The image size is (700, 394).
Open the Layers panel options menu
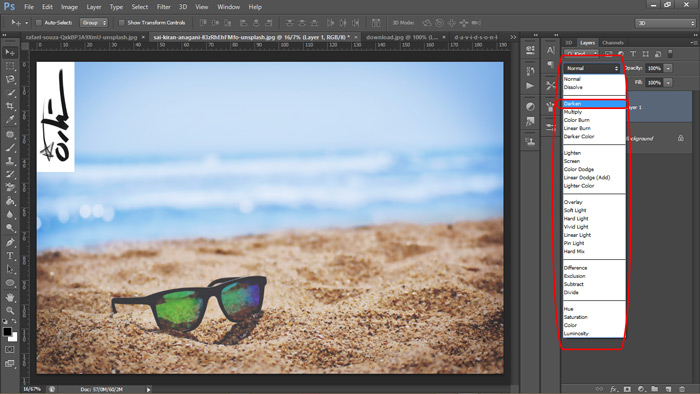694,42
